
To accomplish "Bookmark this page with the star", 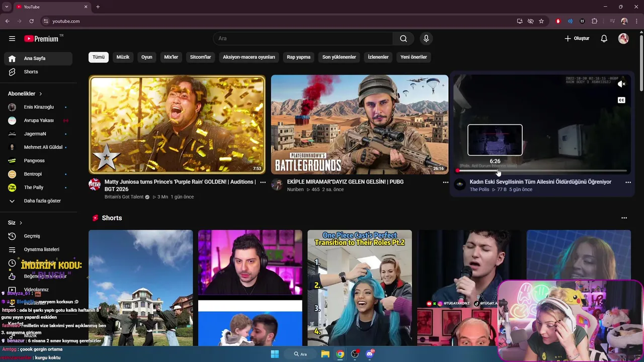I will (541, 21).
